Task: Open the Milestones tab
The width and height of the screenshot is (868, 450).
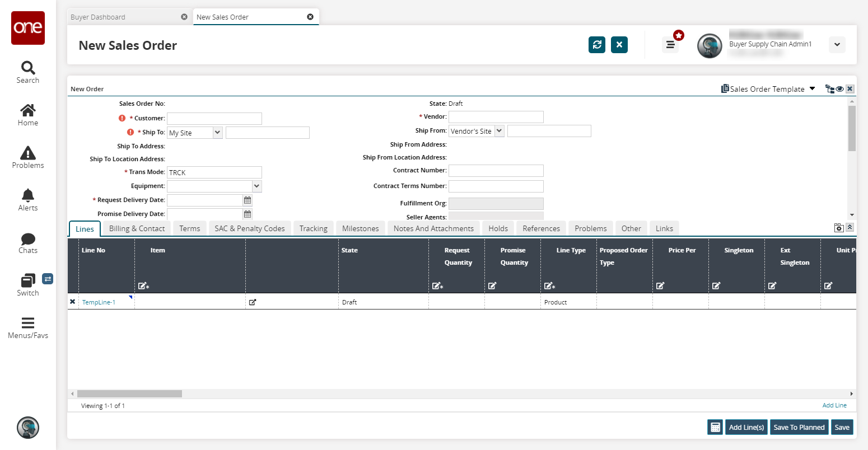Action: point(360,228)
